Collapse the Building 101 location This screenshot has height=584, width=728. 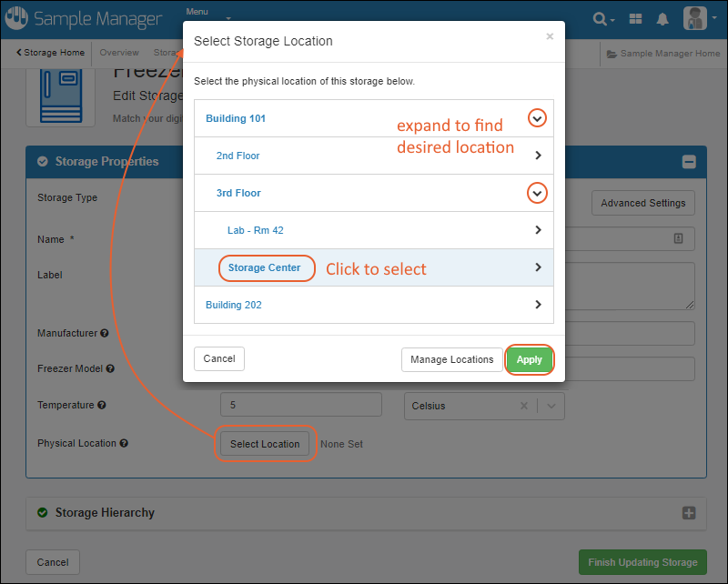pyautogui.click(x=538, y=118)
